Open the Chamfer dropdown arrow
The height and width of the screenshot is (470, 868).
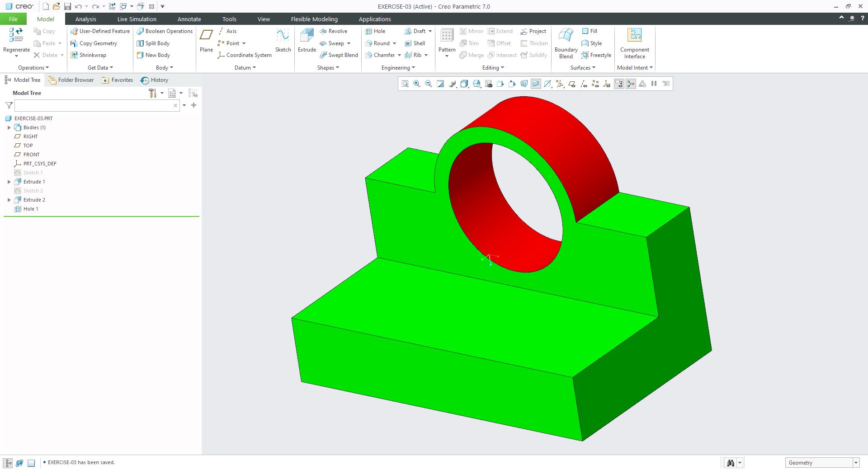pyautogui.click(x=399, y=55)
